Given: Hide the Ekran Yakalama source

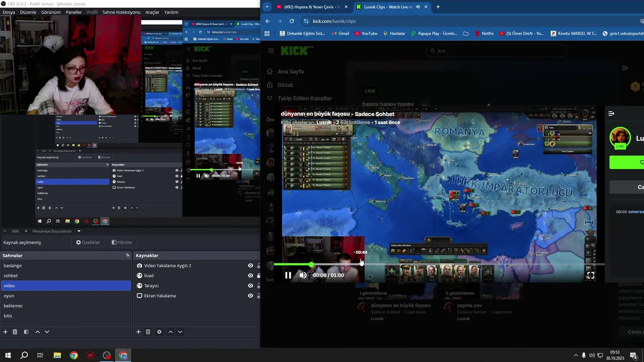Looking at the screenshot, I should [x=251, y=296].
